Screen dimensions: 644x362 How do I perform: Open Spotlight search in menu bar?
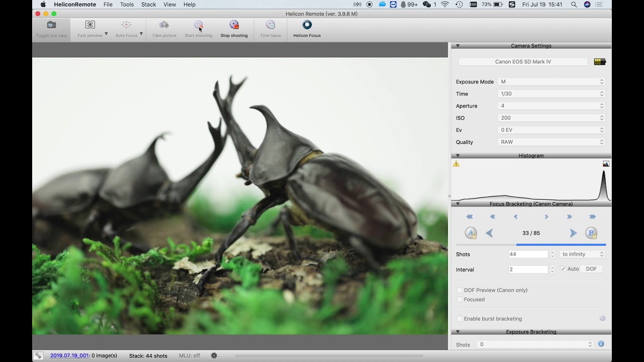574,5
